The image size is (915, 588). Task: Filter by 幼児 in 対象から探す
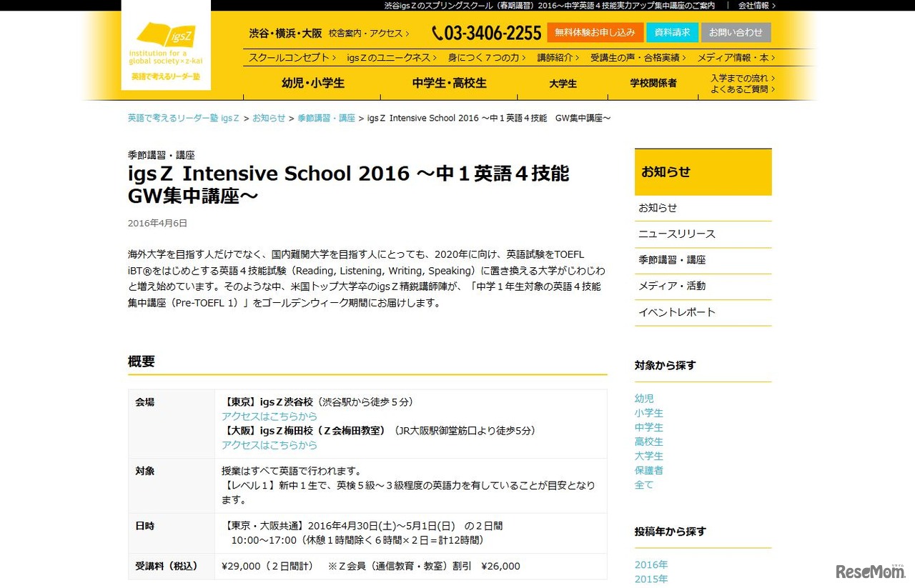coord(644,399)
